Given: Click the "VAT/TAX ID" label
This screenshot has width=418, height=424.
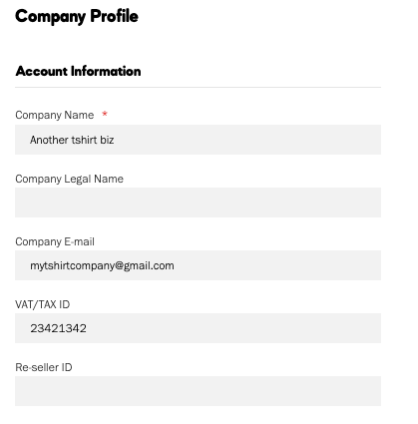Looking at the screenshot, I should pos(43,304).
